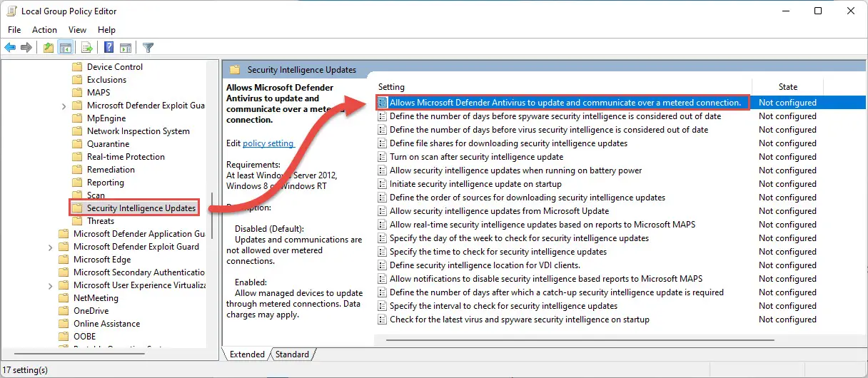
Task: Toggle the Show/Hide Action Pane icon
Action: pyautogui.click(x=126, y=48)
